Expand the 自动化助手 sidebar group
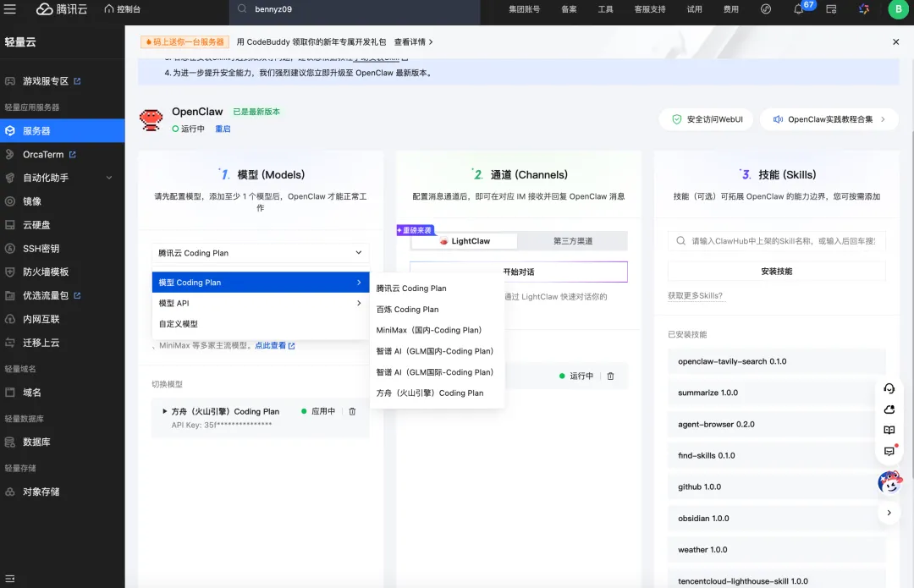The height and width of the screenshot is (588, 914). click(x=63, y=178)
